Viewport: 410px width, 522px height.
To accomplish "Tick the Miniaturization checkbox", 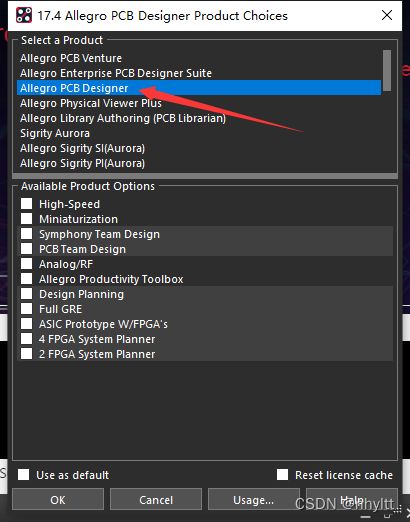I will [27, 219].
